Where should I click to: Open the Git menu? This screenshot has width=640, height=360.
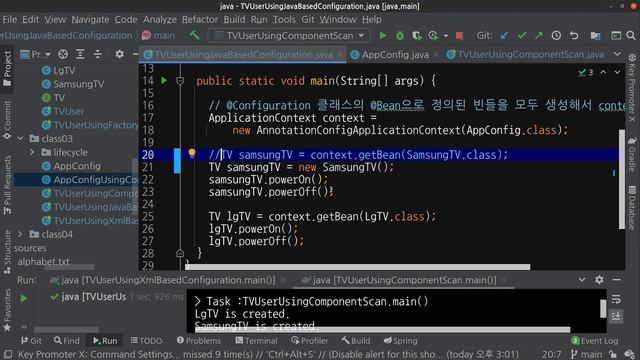point(308,19)
